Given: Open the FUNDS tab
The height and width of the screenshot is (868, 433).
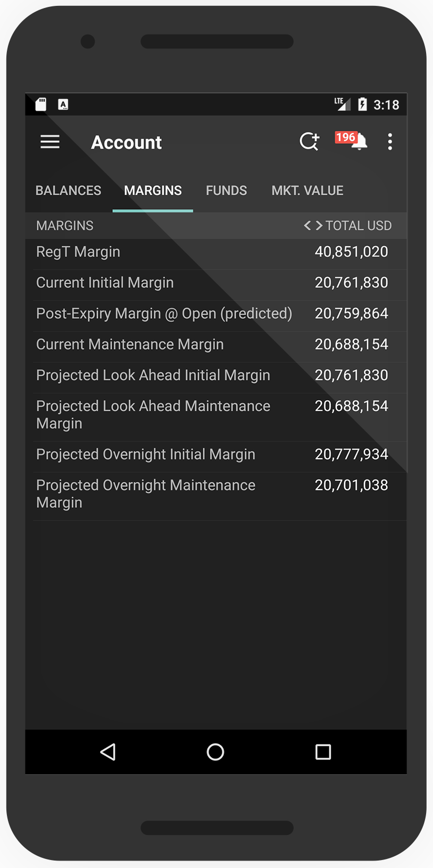Looking at the screenshot, I should [226, 190].
